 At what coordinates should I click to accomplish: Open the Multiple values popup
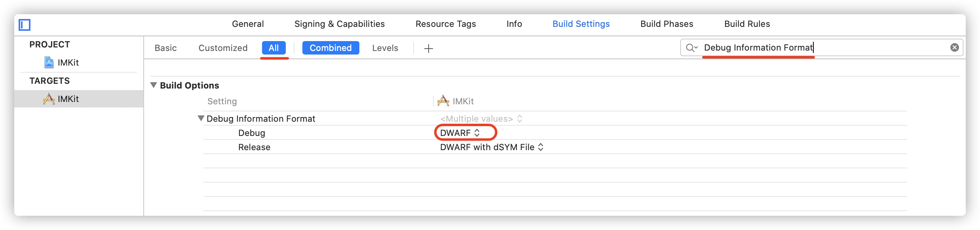[x=481, y=119]
